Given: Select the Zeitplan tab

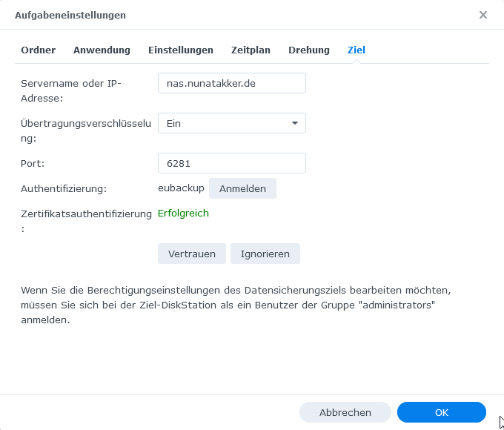Looking at the screenshot, I should tap(251, 50).
